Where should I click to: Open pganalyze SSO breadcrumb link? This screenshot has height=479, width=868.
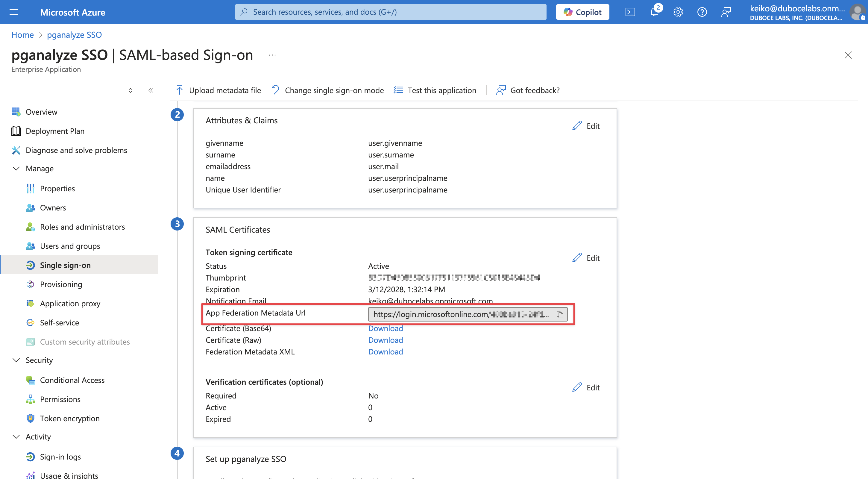coord(74,35)
